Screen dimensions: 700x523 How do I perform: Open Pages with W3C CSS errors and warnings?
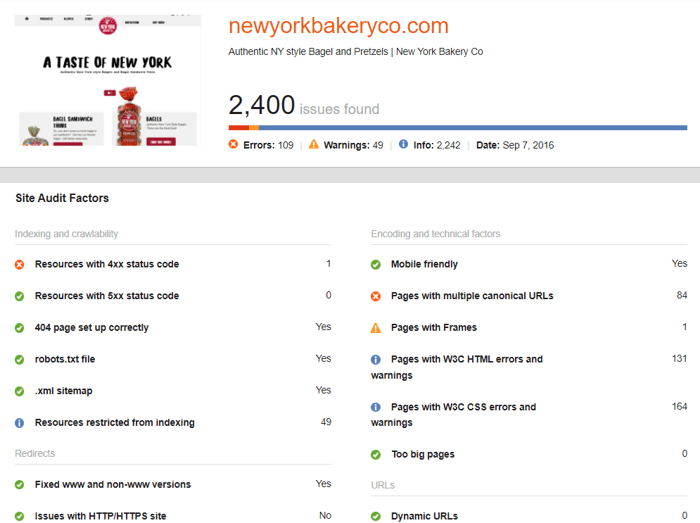pos(454,415)
